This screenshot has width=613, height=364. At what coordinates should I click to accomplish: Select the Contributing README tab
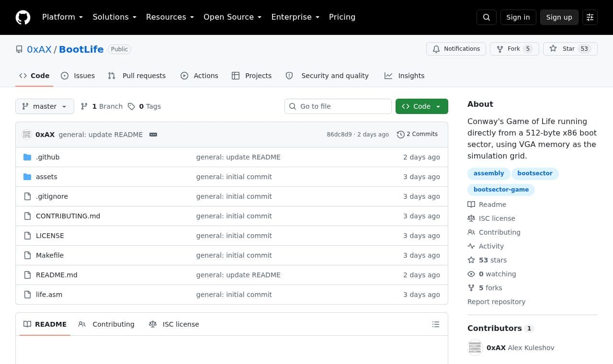[106, 324]
